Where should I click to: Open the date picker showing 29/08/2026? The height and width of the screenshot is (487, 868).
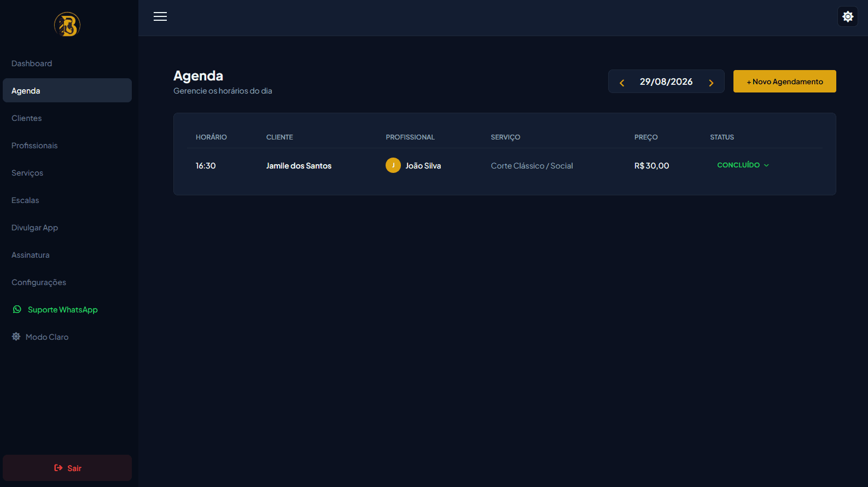(x=666, y=82)
